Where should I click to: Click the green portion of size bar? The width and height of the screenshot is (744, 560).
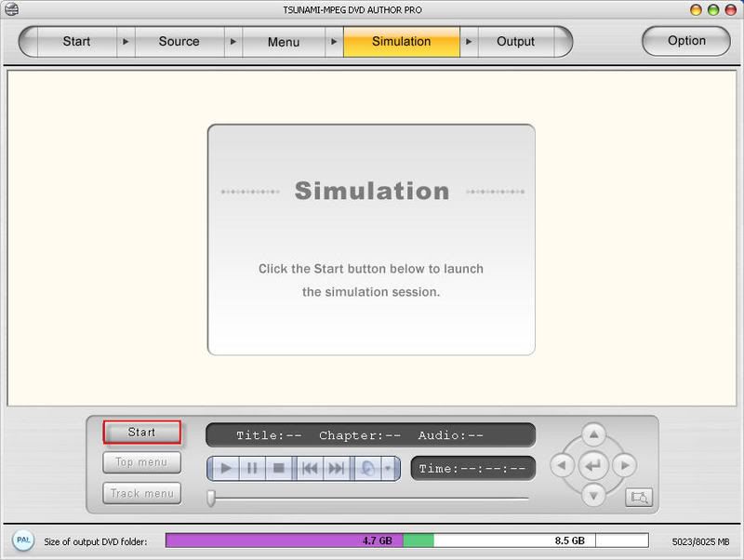(418, 540)
